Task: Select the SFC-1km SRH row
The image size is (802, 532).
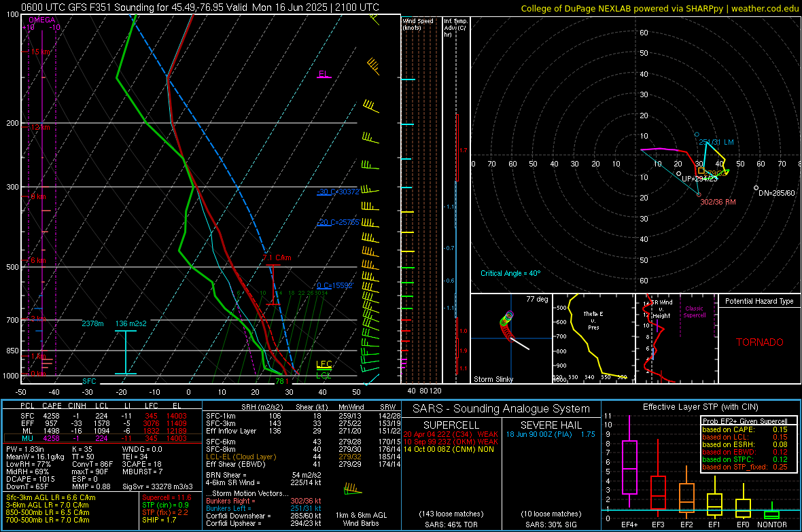Action: pyautogui.click(x=303, y=416)
